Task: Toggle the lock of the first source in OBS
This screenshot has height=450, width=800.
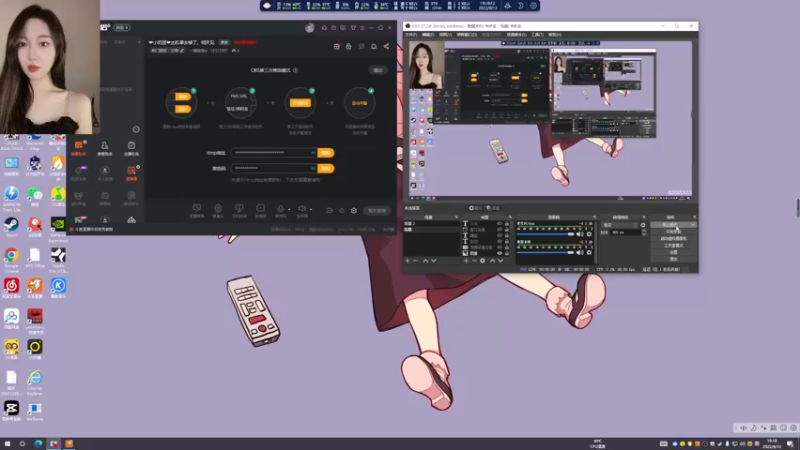Action: pos(507,223)
